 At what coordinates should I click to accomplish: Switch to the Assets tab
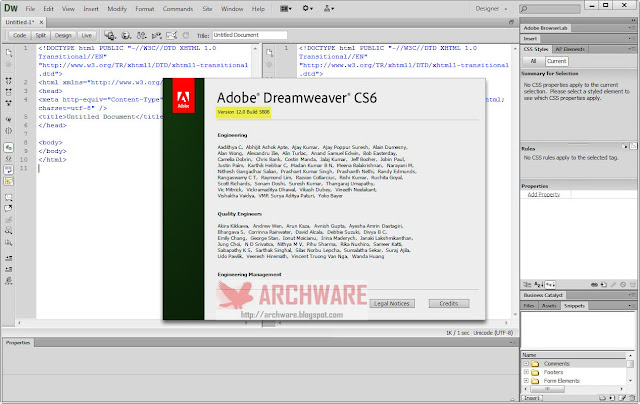(x=549, y=306)
